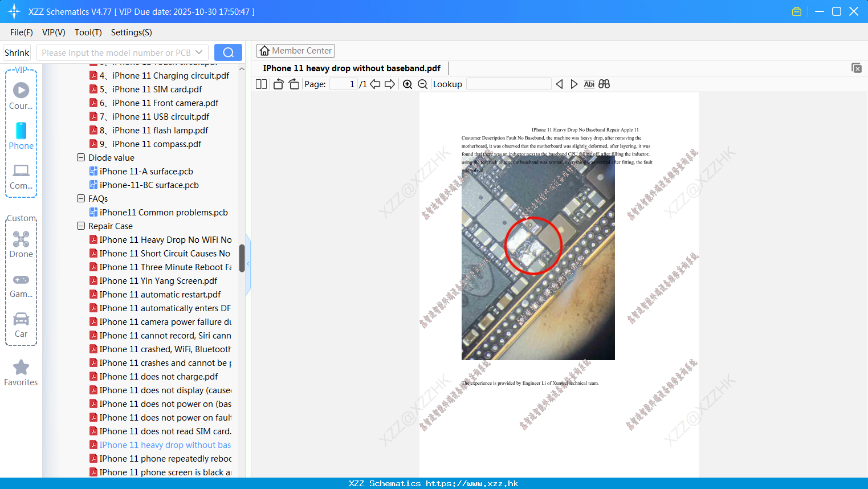Open the Tool(T) menu
The image size is (868, 489).
88,32
